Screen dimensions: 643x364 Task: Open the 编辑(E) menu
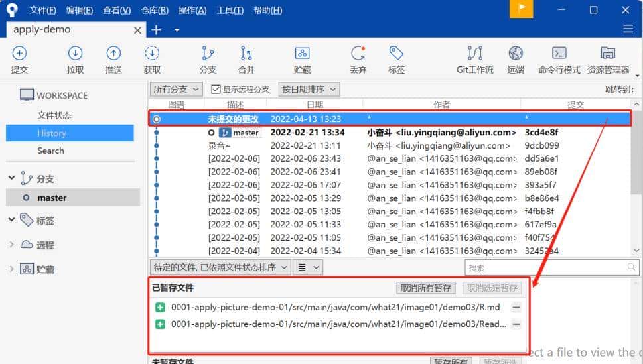tap(80, 10)
